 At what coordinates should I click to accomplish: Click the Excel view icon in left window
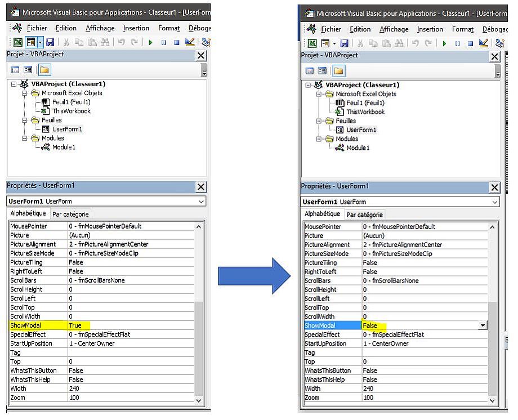(18, 42)
